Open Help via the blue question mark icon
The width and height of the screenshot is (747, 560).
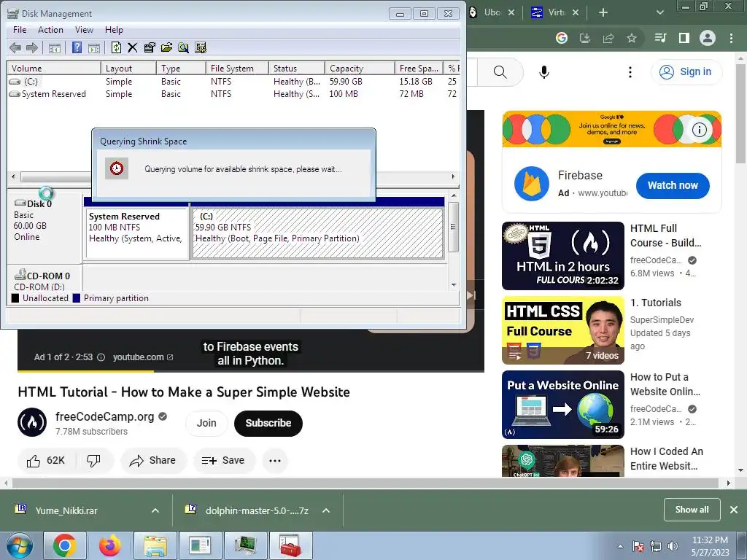(77, 47)
